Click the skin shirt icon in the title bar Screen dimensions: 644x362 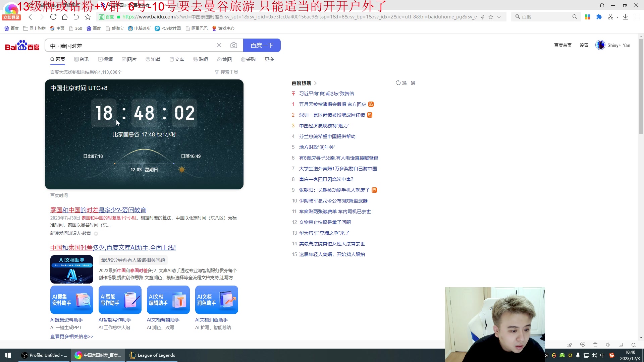(x=602, y=5)
